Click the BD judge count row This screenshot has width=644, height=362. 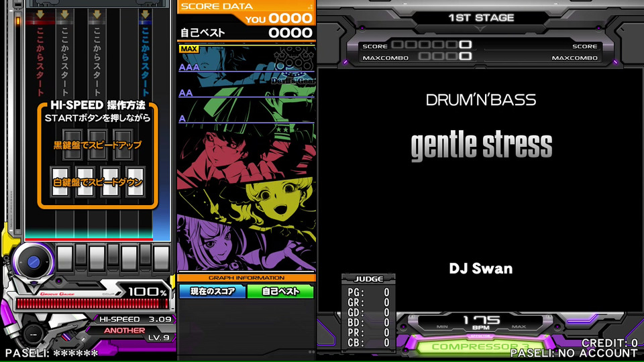tap(368, 322)
